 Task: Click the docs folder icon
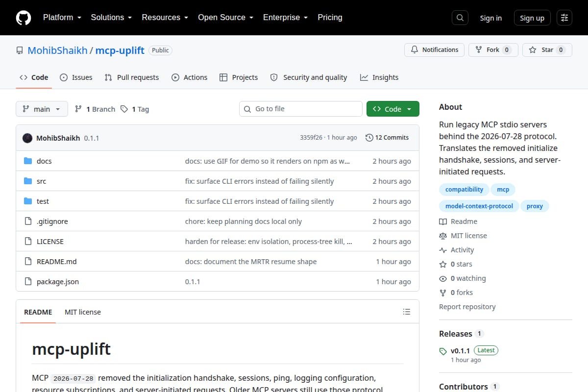[x=28, y=161]
